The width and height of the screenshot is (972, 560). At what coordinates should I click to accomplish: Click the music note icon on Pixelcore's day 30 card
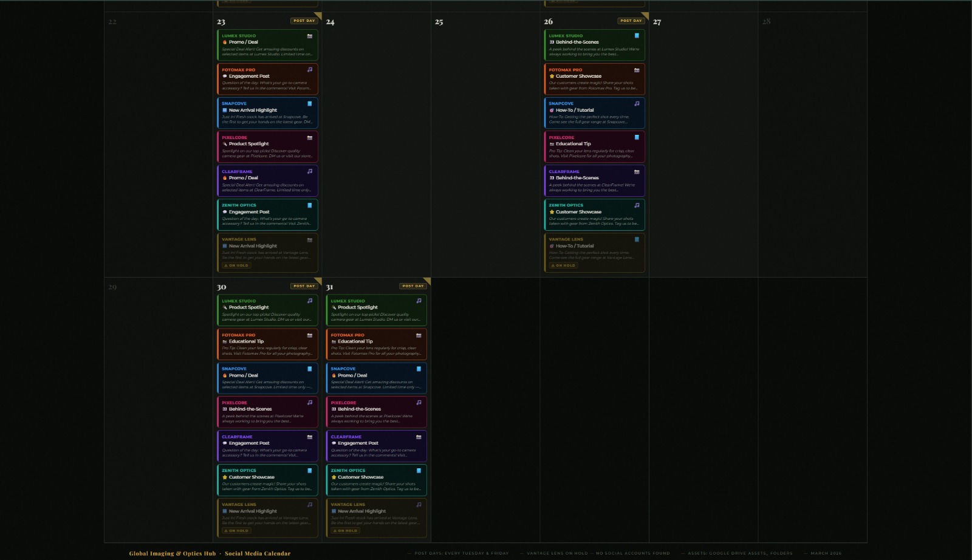point(309,403)
